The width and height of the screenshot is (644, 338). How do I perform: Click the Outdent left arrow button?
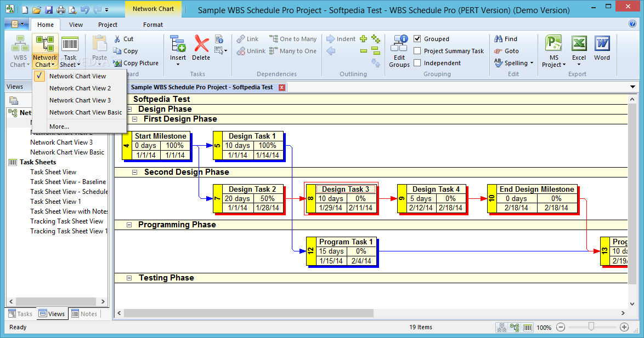tap(331, 51)
